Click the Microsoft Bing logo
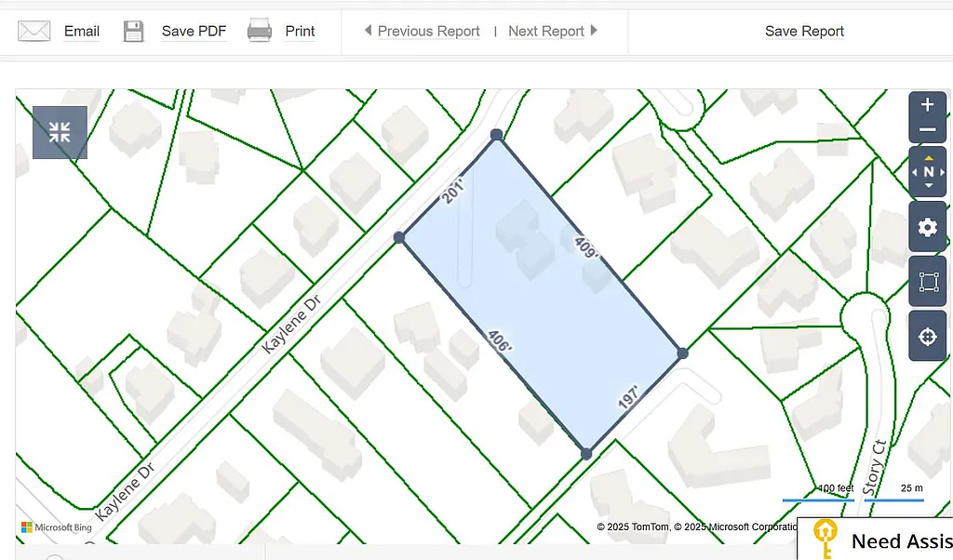953x560 pixels. point(57,527)
